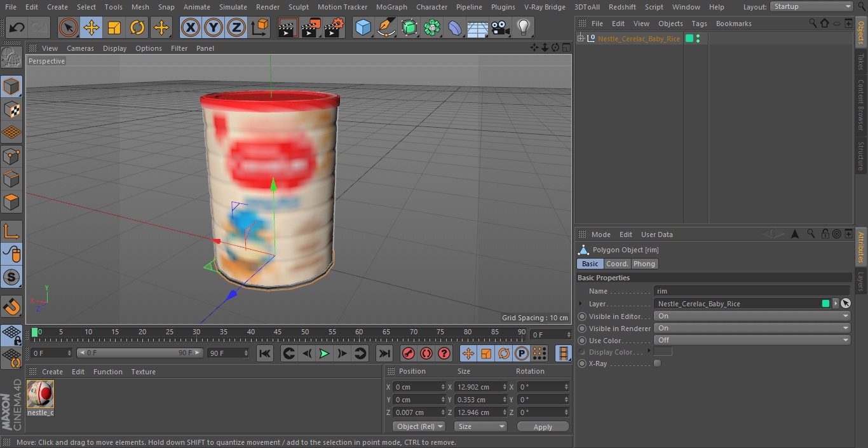Image resolution: width=868 pixels, height=448 pixels.
Task: Toggle Autokeying button
Action: pos(426,353)
